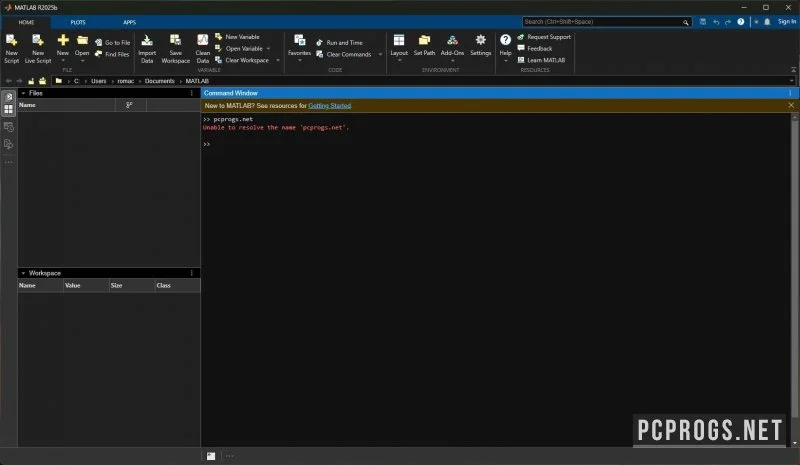Click New Variable
Image resolution: width=800 pixels, height=465 pixels.
pos(237,37)
